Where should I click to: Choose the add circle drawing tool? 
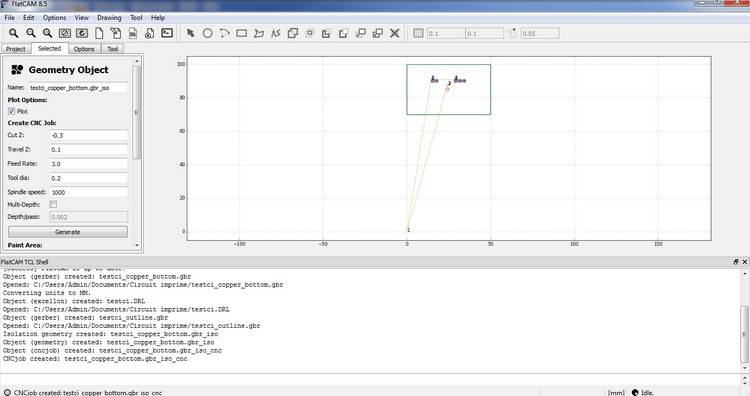pyautogui.click(x=208, y=33)
